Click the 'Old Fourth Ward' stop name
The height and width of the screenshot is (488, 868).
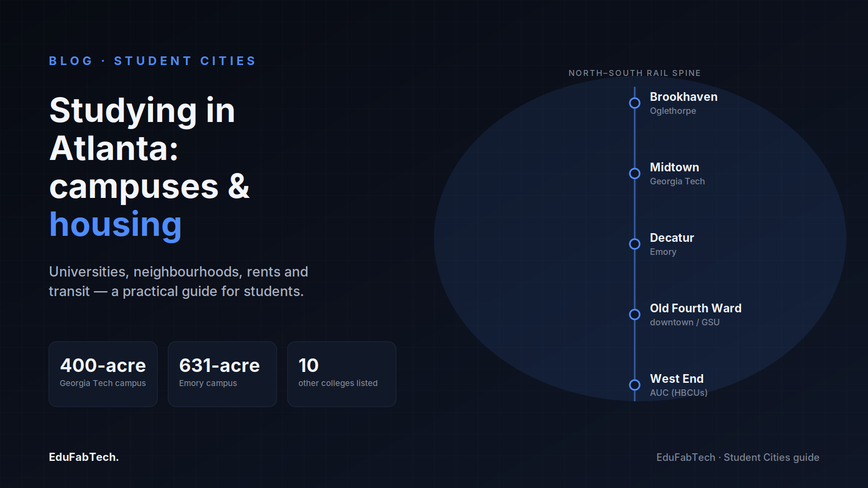tap(695, 308)
